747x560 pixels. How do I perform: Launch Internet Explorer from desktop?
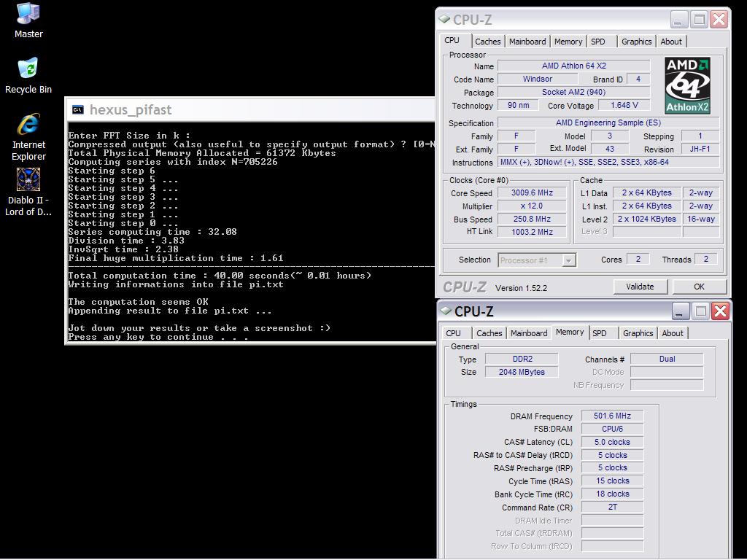pos(28,136)
